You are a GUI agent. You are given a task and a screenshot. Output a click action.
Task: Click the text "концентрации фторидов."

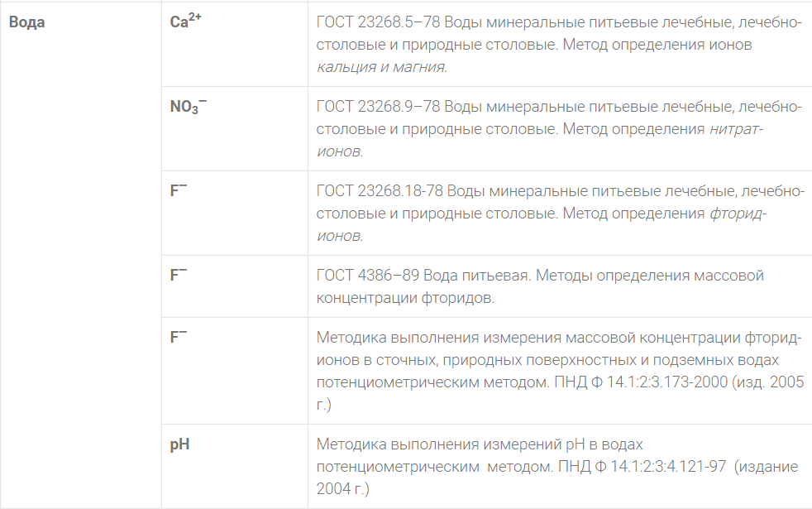(405, 297)
